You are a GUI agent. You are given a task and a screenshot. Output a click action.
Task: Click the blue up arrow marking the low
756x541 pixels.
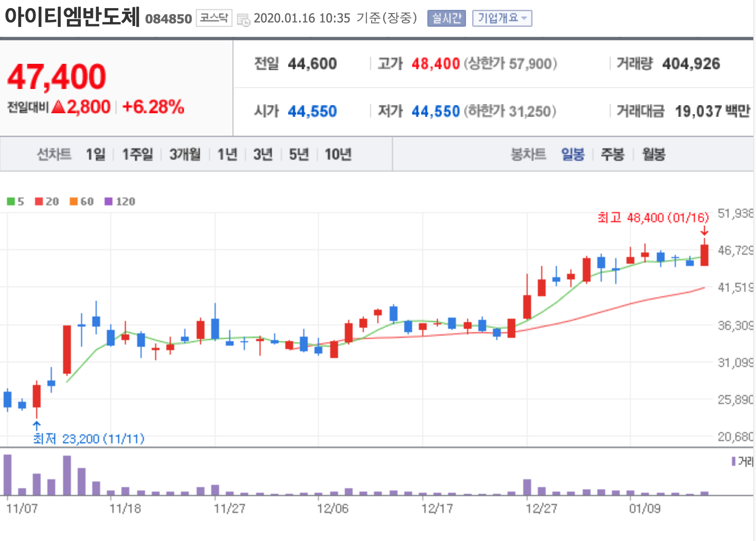(x=37, y=426)
